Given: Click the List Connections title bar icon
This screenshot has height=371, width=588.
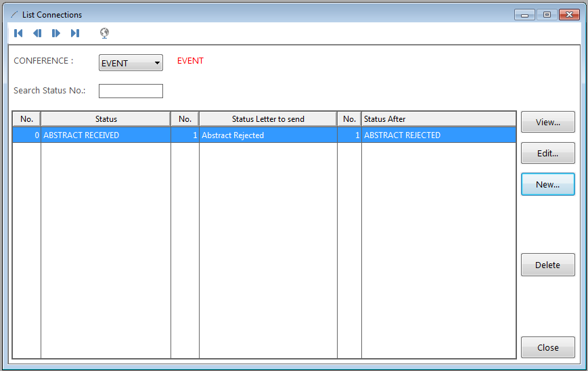Looking at the screenshot, I should [14, 15].
